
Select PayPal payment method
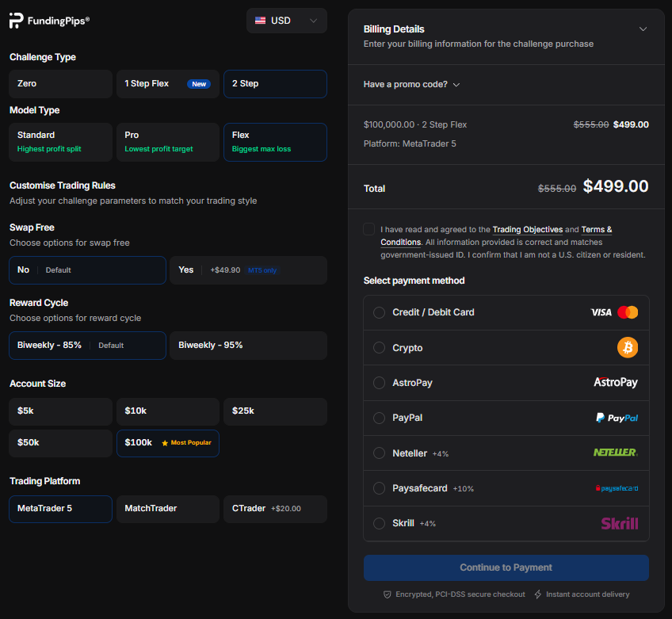pyautogui.click(x=506, y=418)
